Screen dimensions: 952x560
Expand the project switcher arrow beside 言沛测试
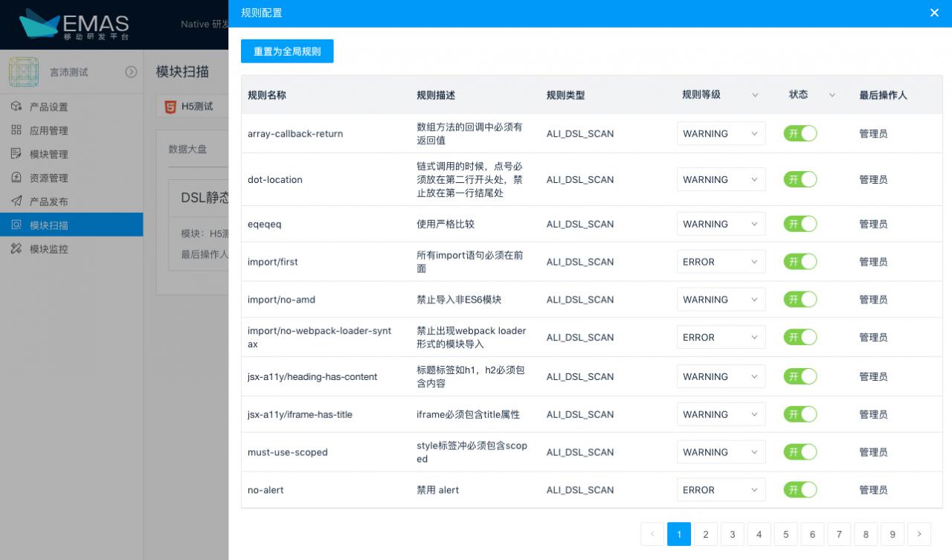pos(131,72)
